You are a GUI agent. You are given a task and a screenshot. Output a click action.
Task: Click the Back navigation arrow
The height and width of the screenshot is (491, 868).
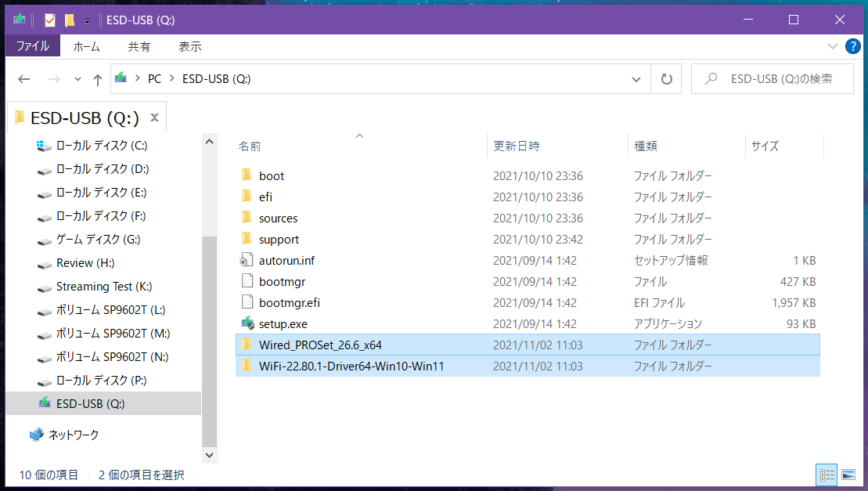[x=23, y=79]
